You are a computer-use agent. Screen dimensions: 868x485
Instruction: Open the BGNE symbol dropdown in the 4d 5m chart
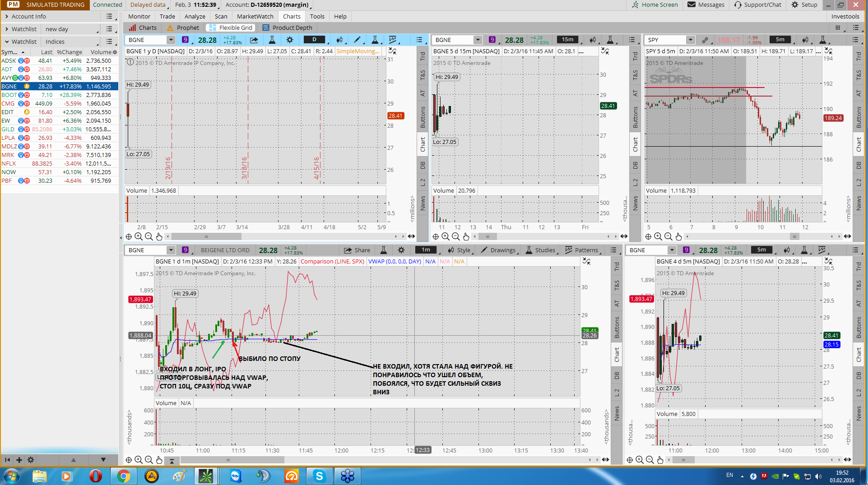672,250
